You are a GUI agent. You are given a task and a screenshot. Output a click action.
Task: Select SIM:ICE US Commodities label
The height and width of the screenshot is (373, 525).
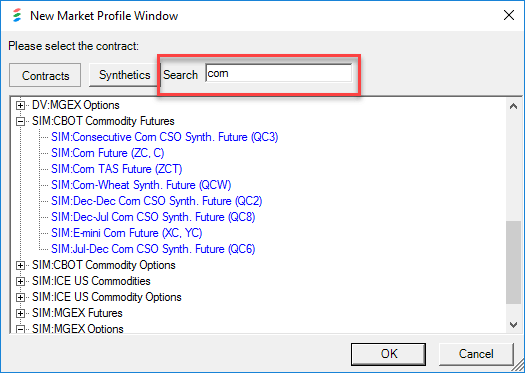point(91,281)
